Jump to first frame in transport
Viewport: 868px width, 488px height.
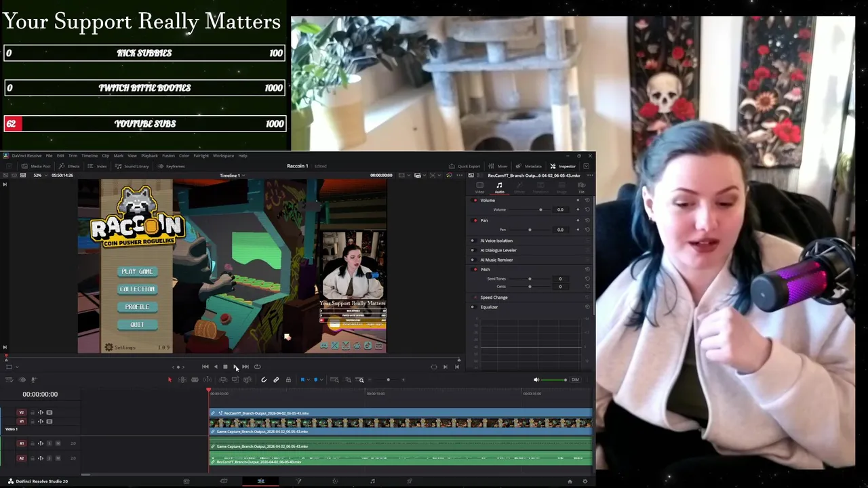205,367
